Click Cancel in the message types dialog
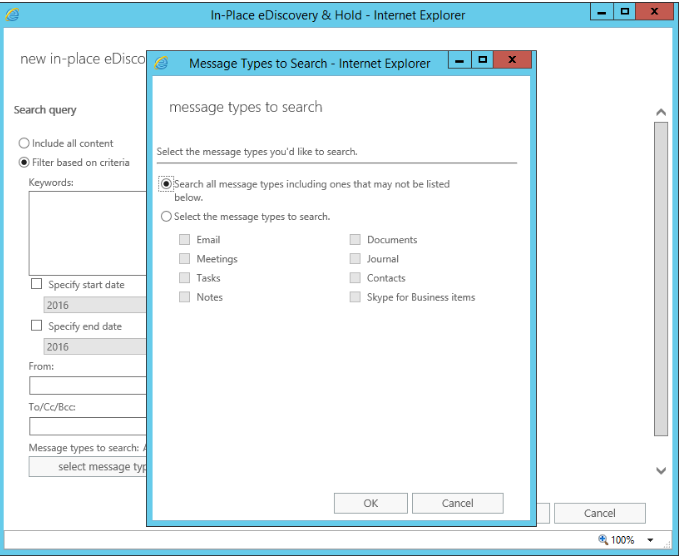The width and height of the screenshot is (682, 556). pyautogui.click(x=457, y=503)
